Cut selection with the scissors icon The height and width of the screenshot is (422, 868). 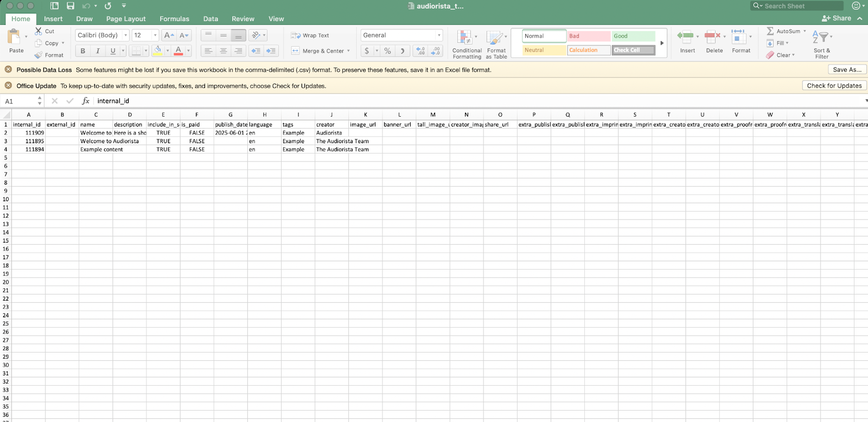[x=39, y=31]
